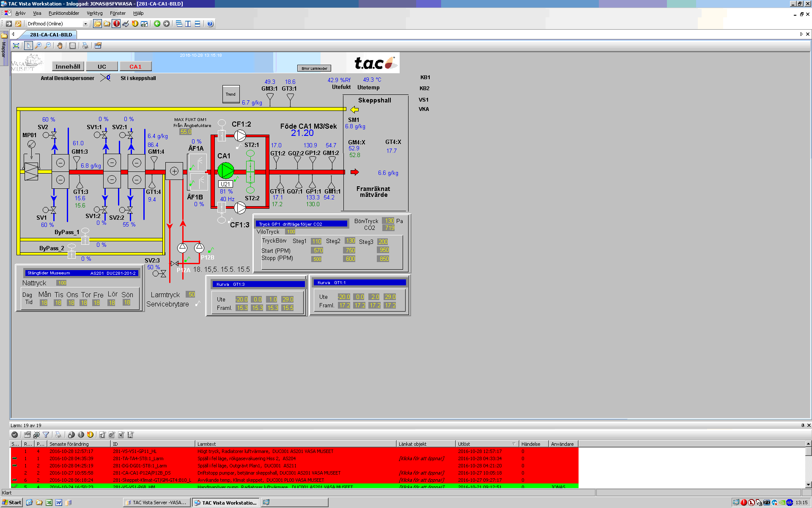The height and width of the screenshot is (508, 812).
Task: Click the fit graphic to window icon
Action: [16, 46]
